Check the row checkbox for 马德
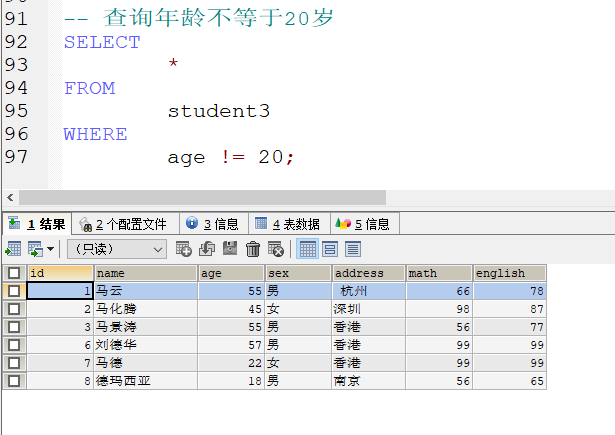Viewport: 615px width, 435px height. tap(14, 363)
